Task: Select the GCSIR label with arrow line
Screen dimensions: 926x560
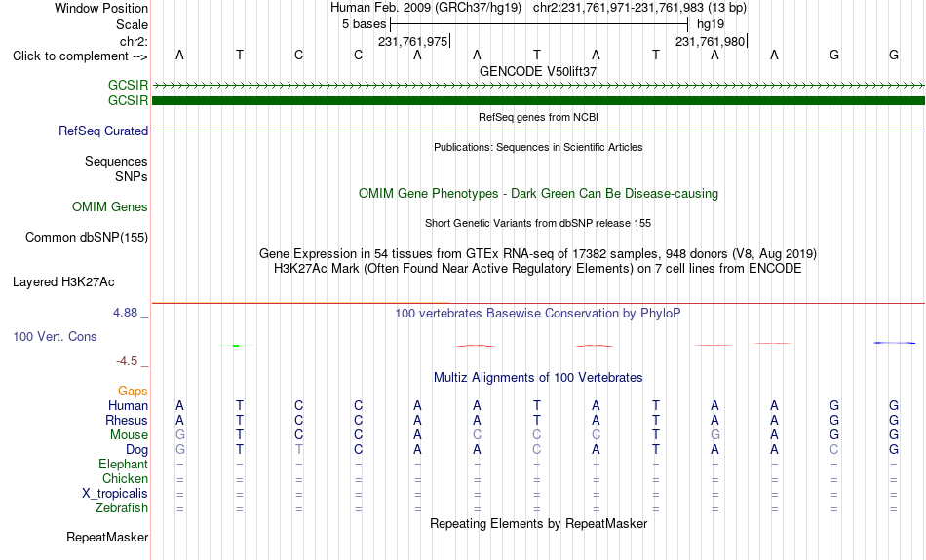Action: pyautogui.click(x=128, y=85)
